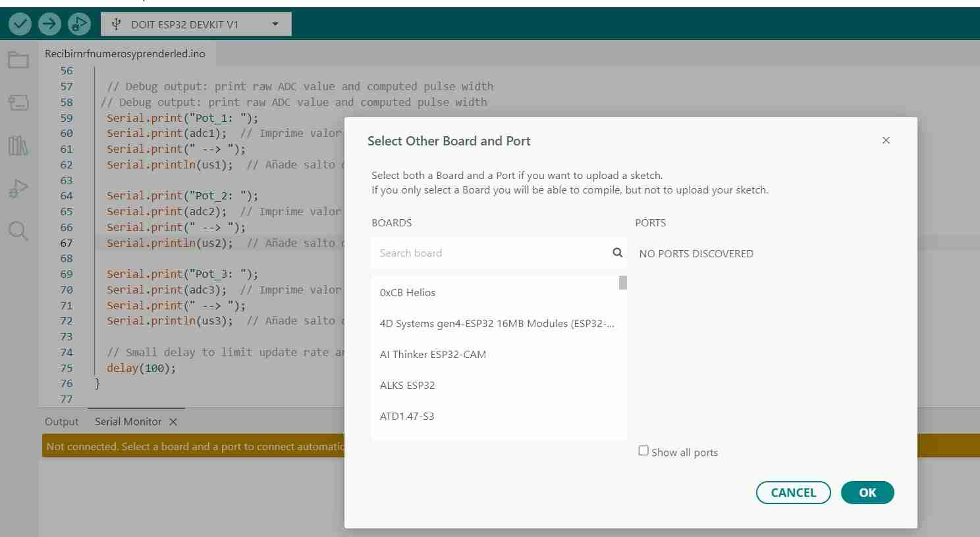Viewport: 980px width, 537px height.
Task: Switch to the Serial Monitor tab
Action: [x=128, y=421]
